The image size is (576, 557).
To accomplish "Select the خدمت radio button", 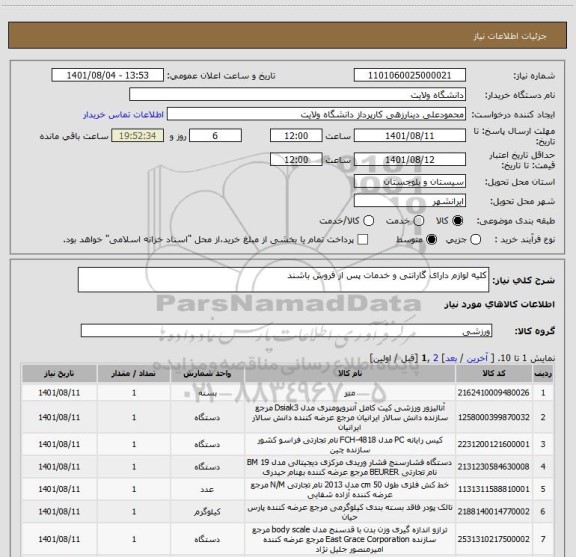I will coord(419,221).
